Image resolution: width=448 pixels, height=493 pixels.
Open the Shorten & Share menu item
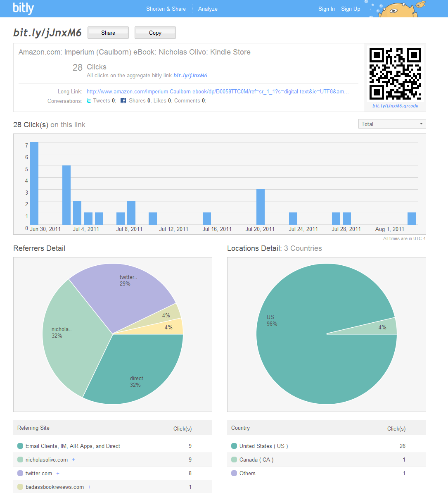click(x=166, y=9)
